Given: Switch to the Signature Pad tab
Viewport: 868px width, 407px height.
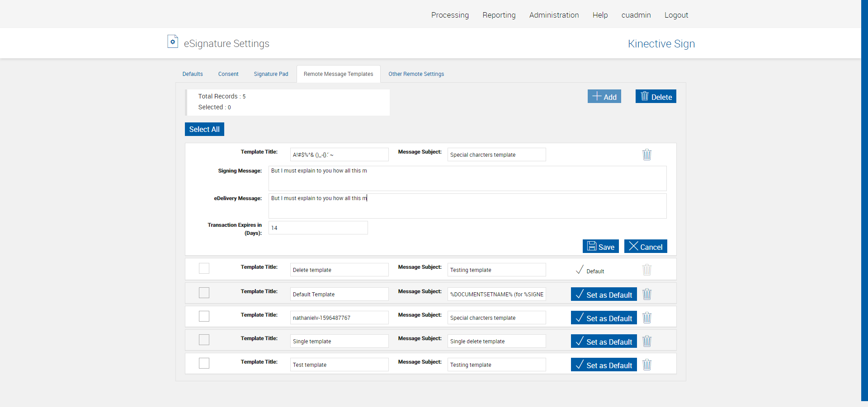Looking at the screenshot, I should click(271, 74).
